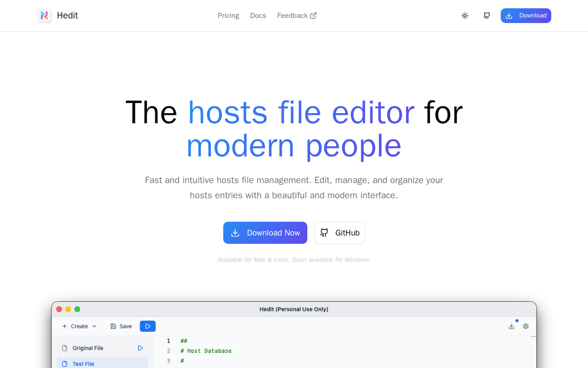
Task: Click the 'Hedit (Personal Use Only)' window title
Action: (294, 309)
